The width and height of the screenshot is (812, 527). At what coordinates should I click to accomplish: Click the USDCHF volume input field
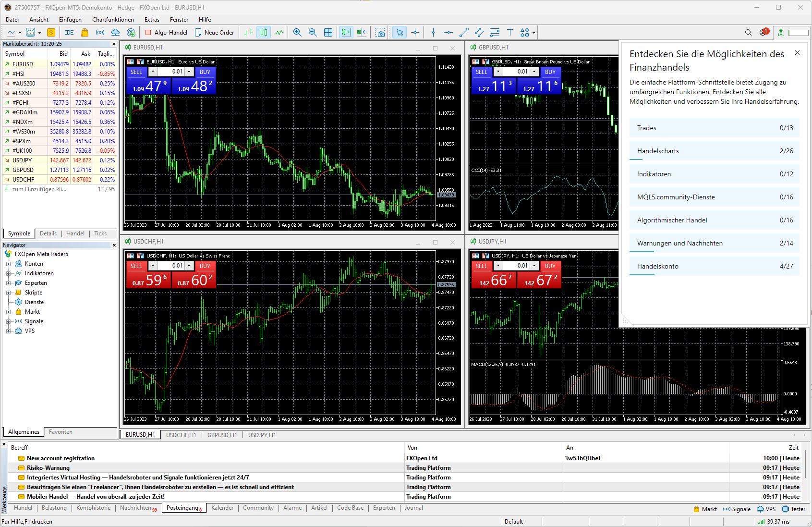click(171, 266)
